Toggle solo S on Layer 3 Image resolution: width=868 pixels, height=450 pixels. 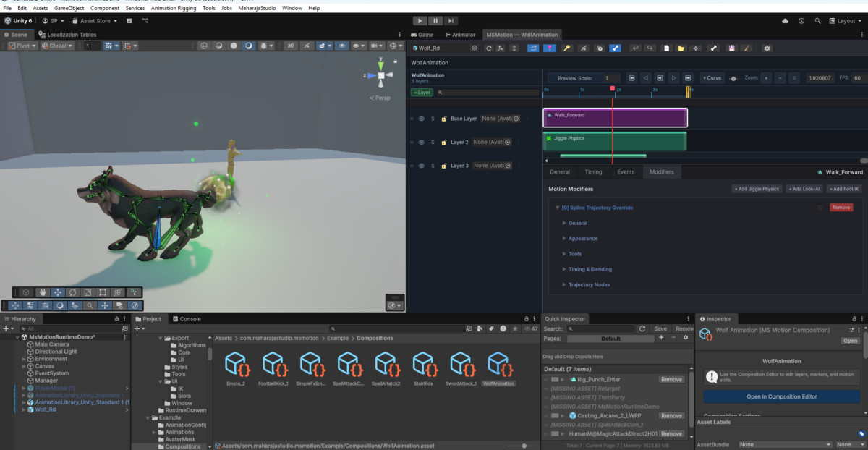click(x=433, y=166)
